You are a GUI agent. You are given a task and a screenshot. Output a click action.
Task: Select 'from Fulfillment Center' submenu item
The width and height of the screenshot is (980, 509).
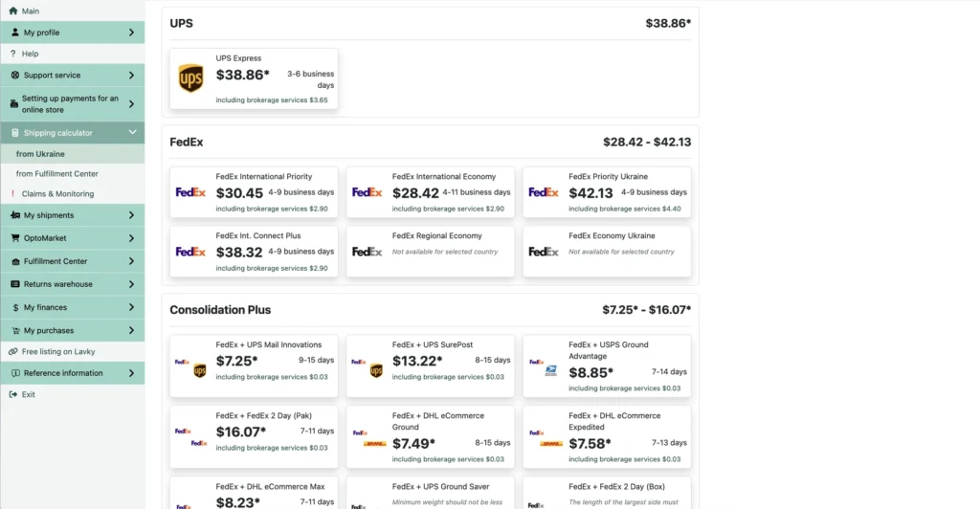73,173
